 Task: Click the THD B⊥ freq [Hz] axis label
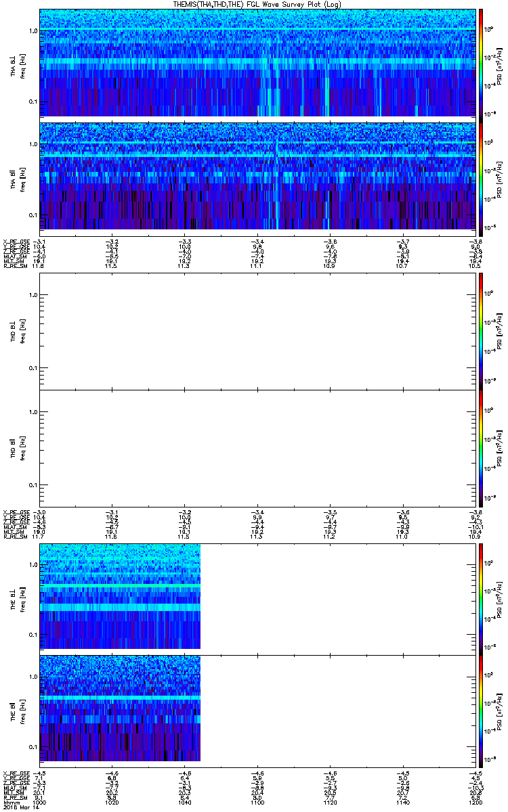click(23, 332)
